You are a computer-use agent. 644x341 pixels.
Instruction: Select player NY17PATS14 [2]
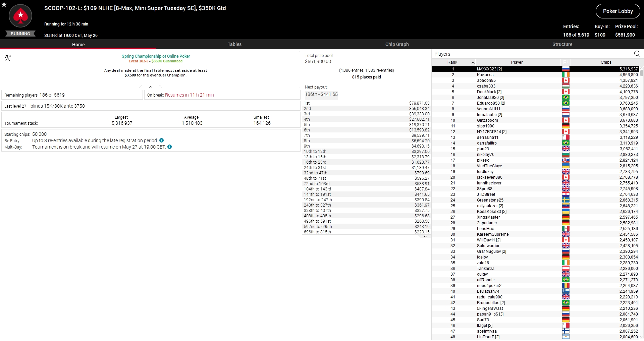(491, 132)
